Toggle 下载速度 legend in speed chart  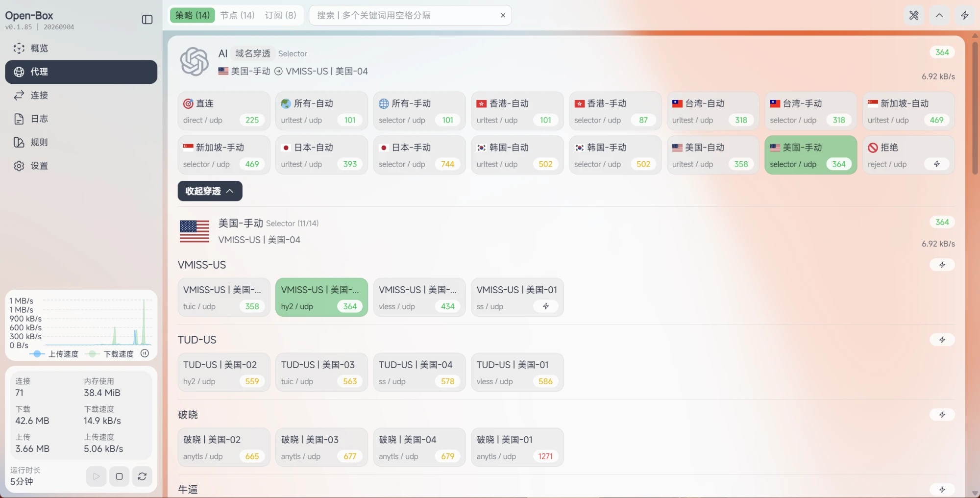point(109,354)
